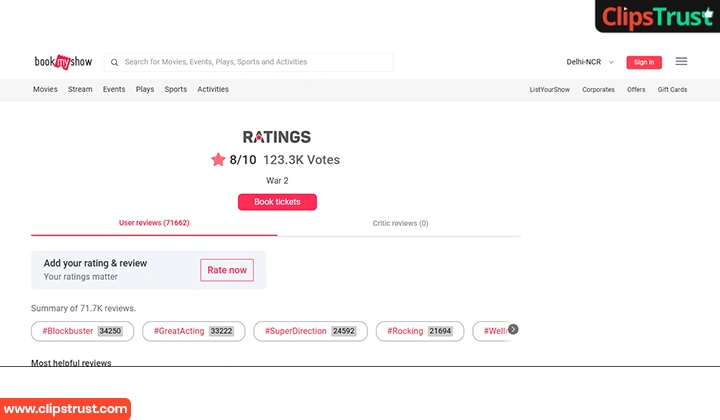
Task: Click the BookMyShow logo
Action: pyautogui.click(x=63, y=62)
